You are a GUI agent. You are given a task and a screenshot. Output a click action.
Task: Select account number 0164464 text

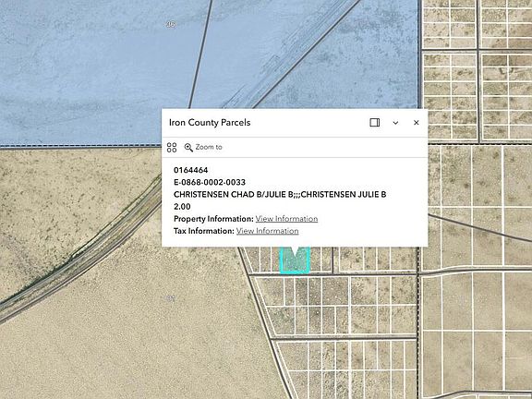(190, 170)
